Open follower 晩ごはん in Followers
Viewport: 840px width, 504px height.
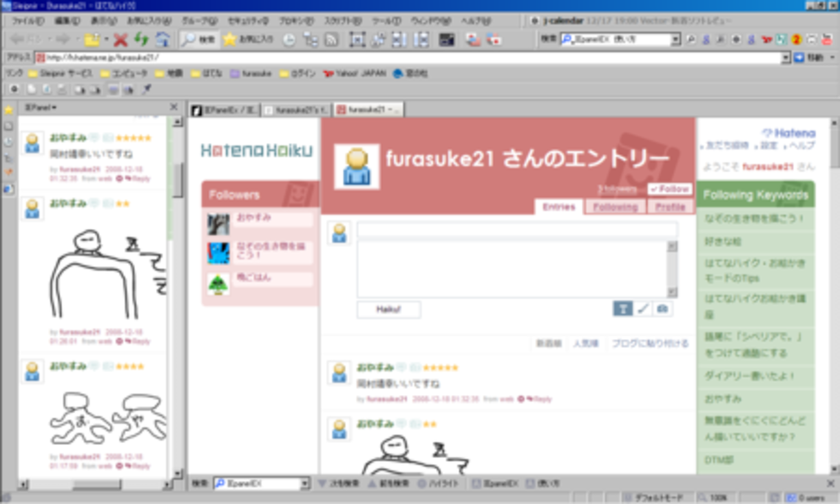pyautogui.click(x=255, y=278)
